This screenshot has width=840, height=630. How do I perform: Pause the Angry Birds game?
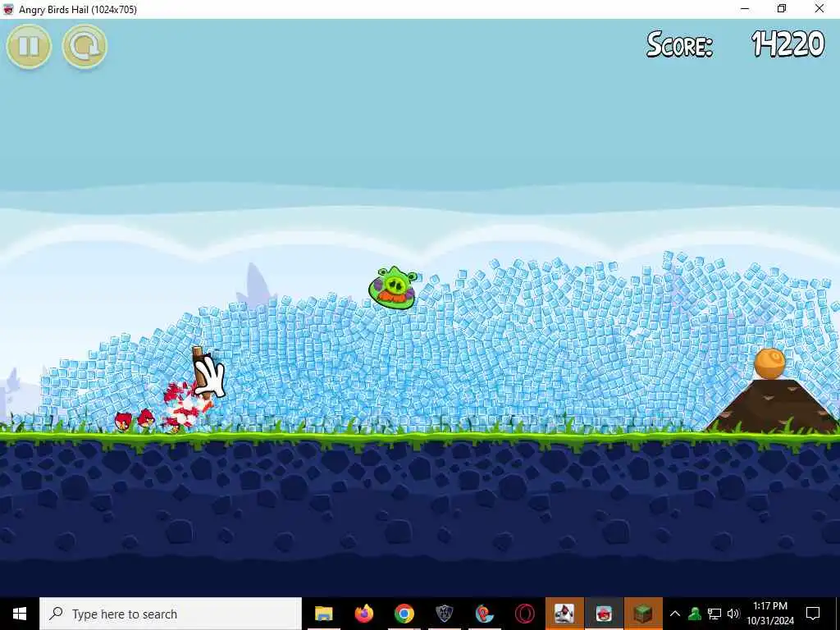(x=29, y=47)
